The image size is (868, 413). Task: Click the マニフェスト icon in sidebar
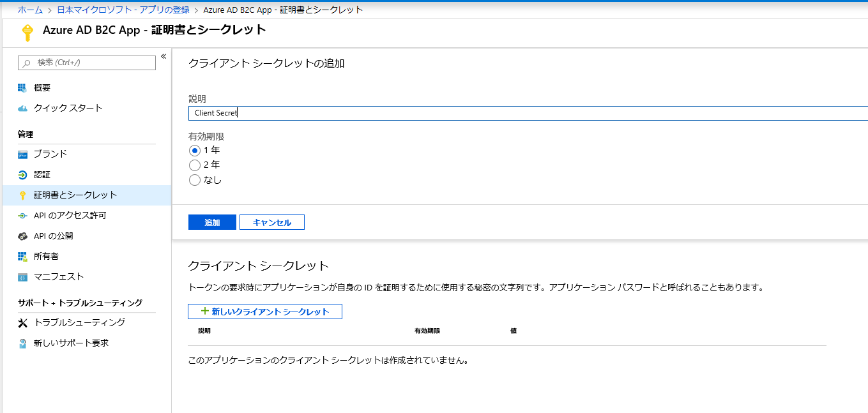[22, 276]
